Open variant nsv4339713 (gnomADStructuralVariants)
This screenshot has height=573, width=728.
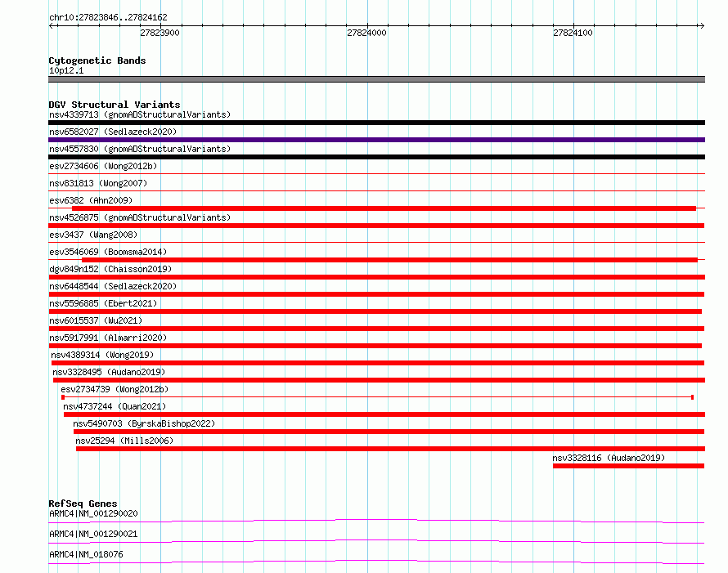tap(140, 114)
